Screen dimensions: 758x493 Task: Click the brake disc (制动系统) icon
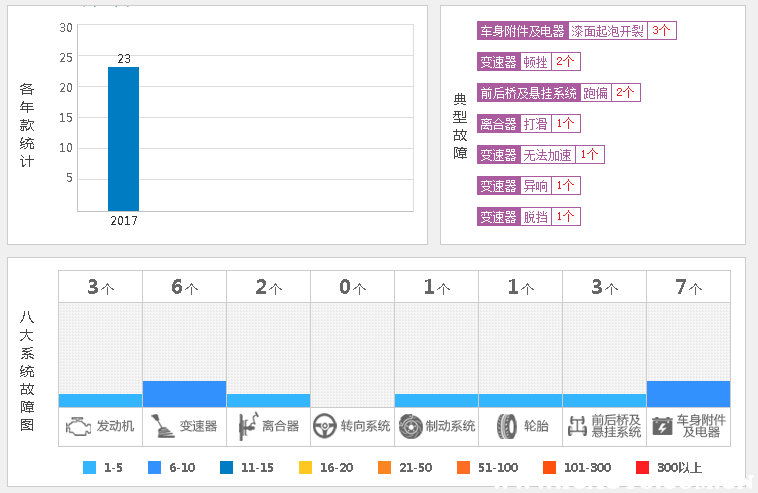click(x=410, y=426)
